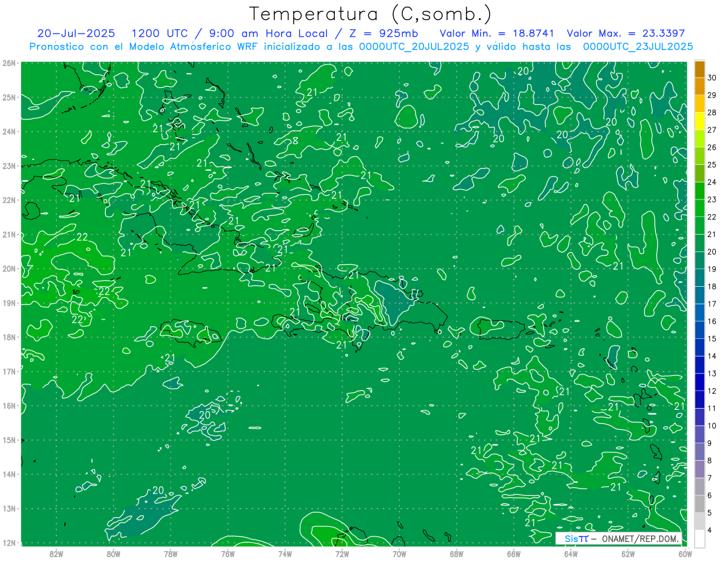This screenshot has width=728, height=562.
Task: Click the "16N" latitude label
Action: click(x=8, y=406)
